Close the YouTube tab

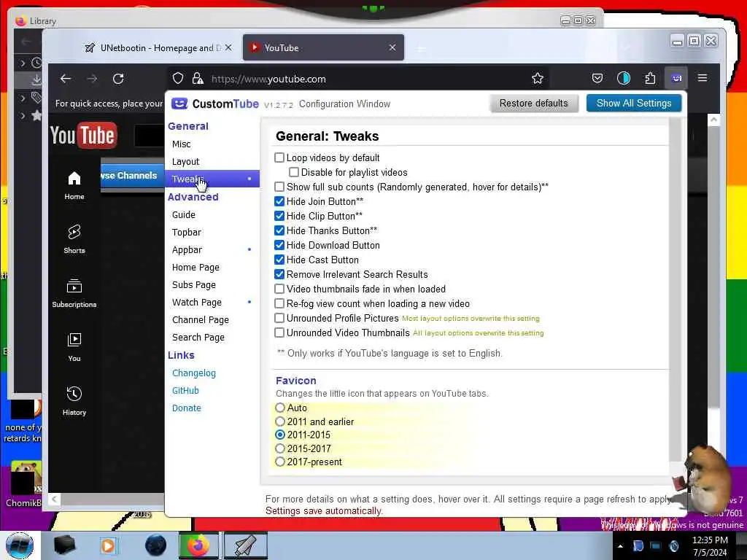click(x=392, y=47)
